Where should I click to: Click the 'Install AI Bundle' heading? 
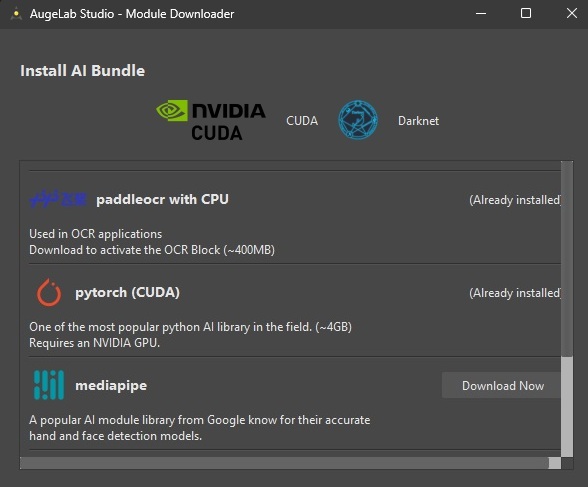pyautogui.click(x=82, y=70)
